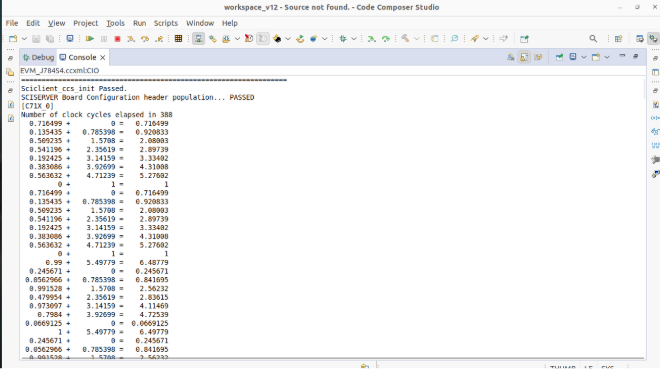Click the CPU Reset clock icon

[x=249, y=39]
